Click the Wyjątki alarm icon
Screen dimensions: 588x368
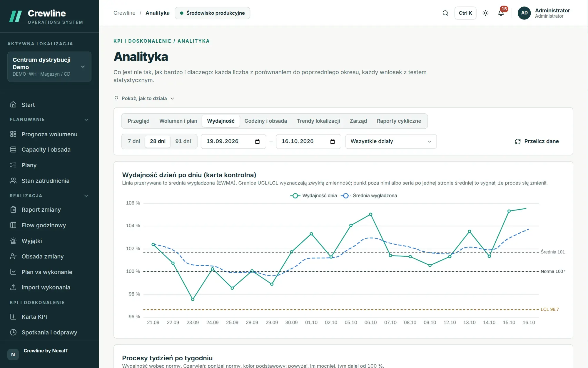click(13, 241)
